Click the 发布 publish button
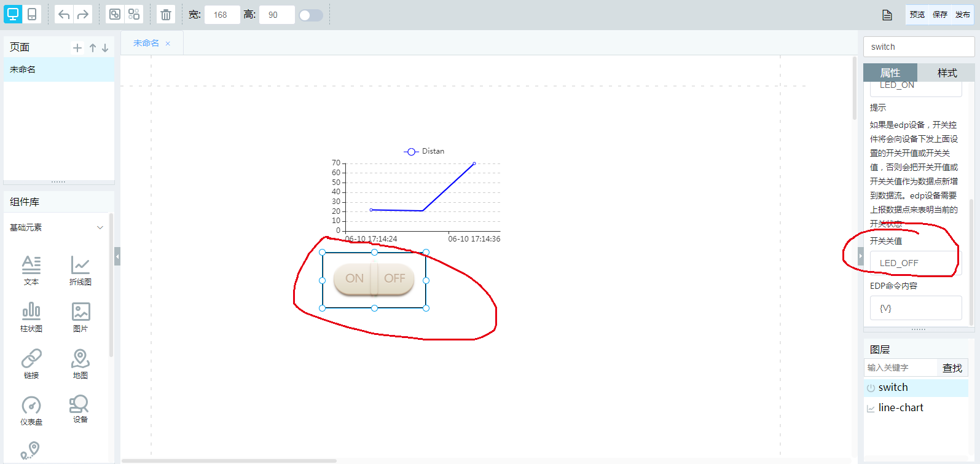Image resolution: width=980 pixels, height=464 pixels. pyautogui.click(x=963, y=15)
